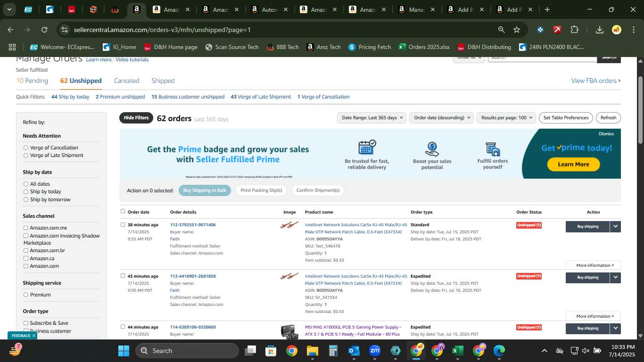Apply the 43 Verge of Late Shipment quick filter
The height and width of the screenshot is (362, 644).
tap(261, 97)
